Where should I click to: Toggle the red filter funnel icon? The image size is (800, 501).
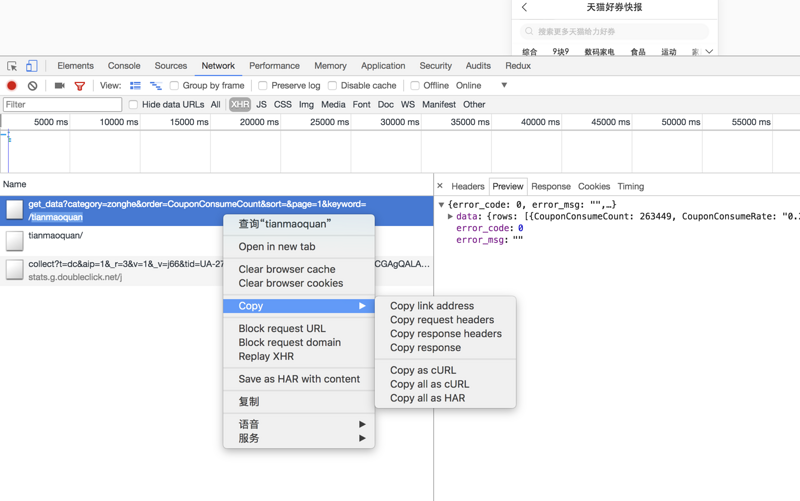pos(80,86)
